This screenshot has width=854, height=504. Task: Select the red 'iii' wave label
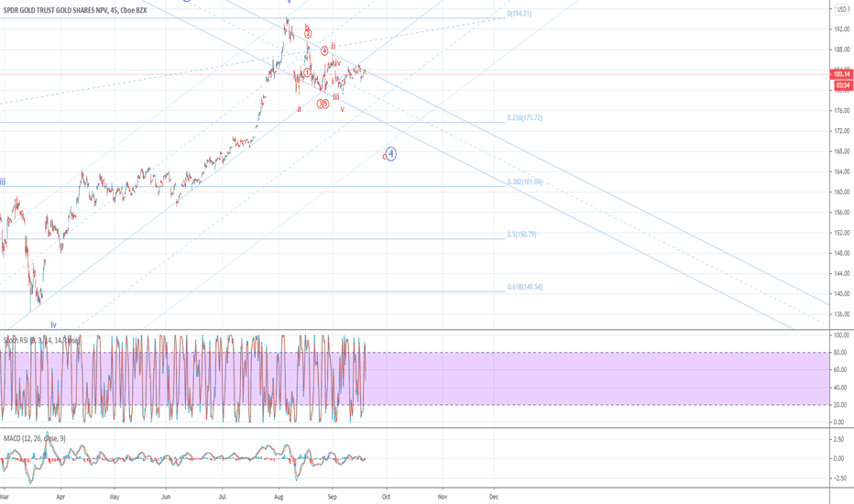336,96
